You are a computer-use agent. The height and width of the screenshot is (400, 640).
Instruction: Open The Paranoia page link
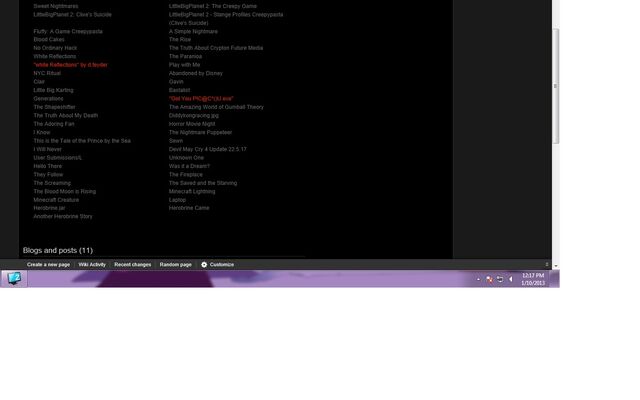click(x=185, y=56)
